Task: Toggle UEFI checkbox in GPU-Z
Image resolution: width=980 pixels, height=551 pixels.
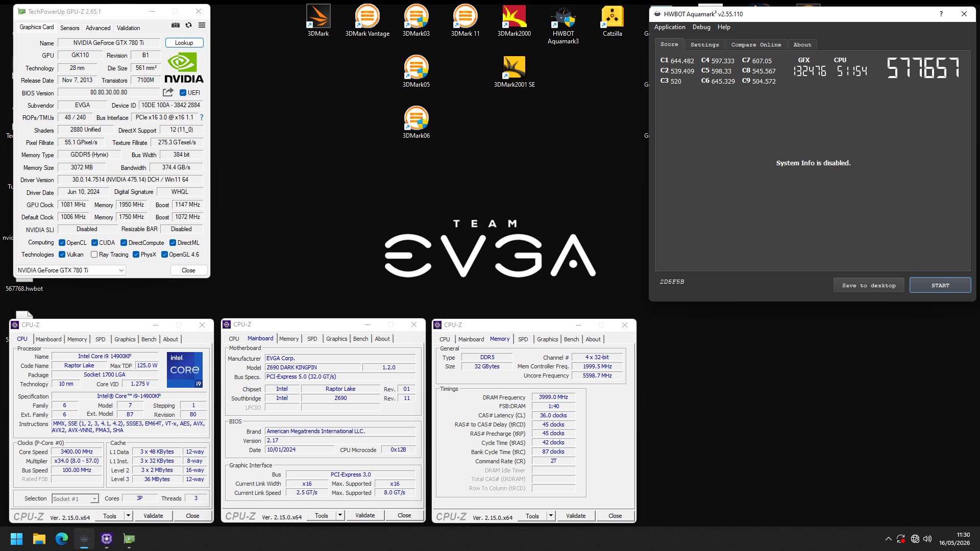Action: tap(183, 93)
